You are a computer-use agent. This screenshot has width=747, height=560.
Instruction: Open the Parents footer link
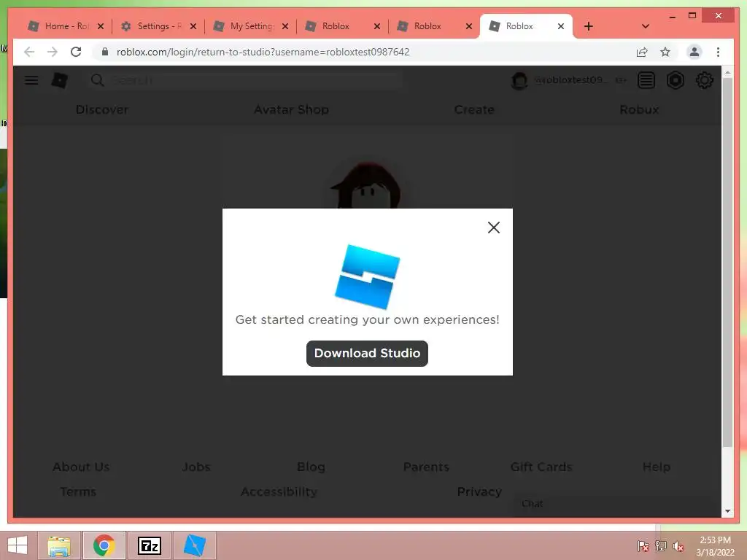point(426,467)
